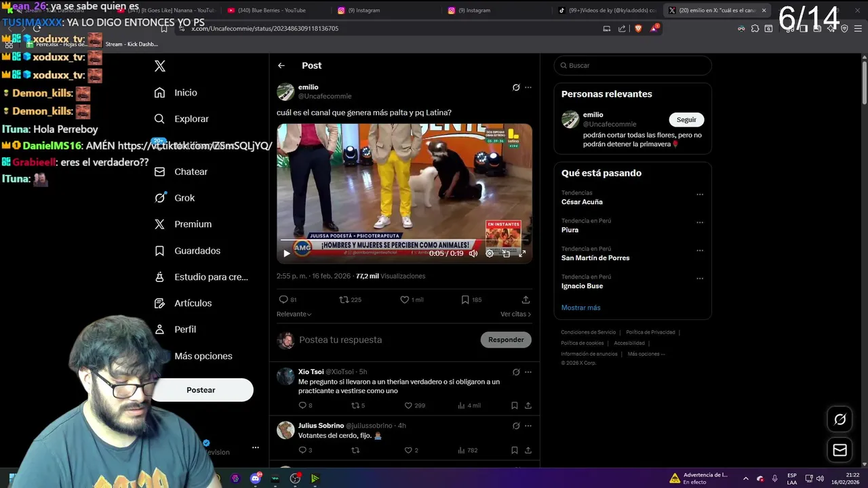
Task: Bookmark Xio Tsoi's reply
Action: click(x=514, y=405)
